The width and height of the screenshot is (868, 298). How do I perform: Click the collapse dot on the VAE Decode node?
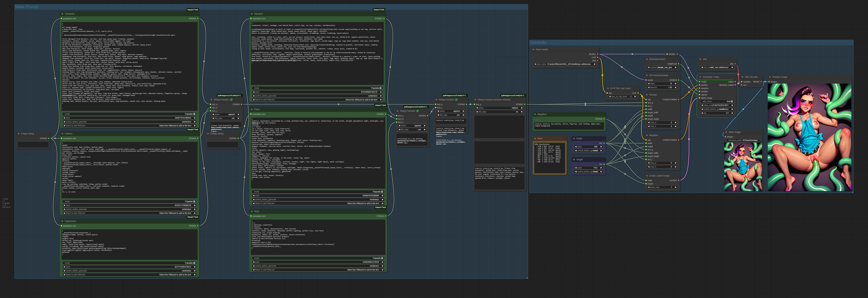742,77
